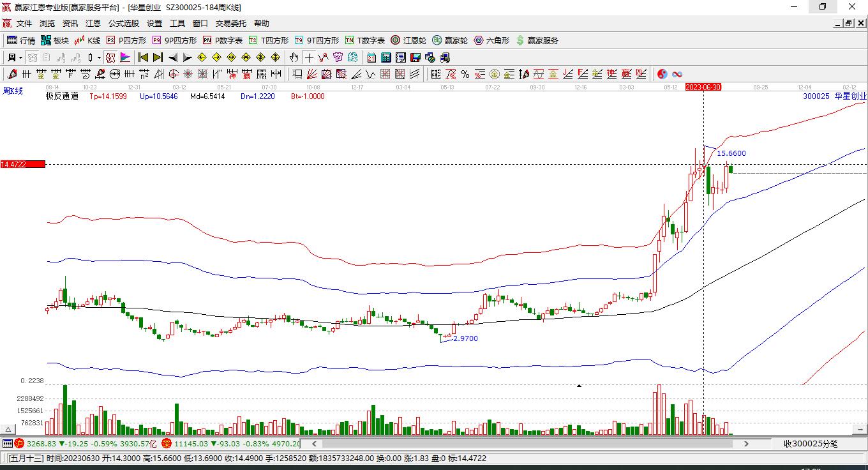Expand the 周 period dropdown arrow
Screen dimensions: 868x470
[x=20, y=57]
